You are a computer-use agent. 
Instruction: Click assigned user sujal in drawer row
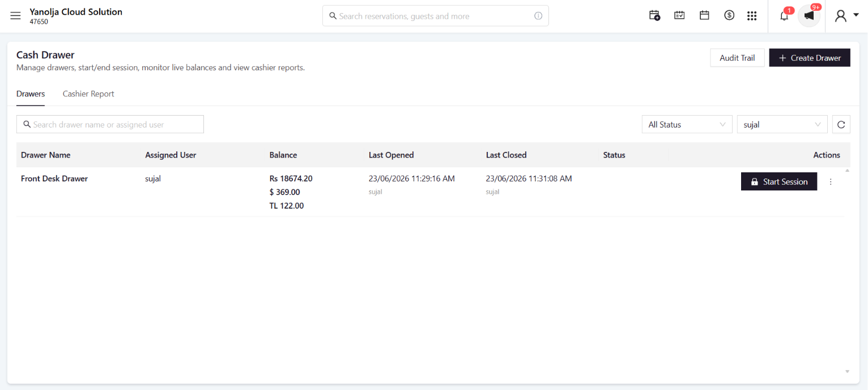click(x=153, y=179)
